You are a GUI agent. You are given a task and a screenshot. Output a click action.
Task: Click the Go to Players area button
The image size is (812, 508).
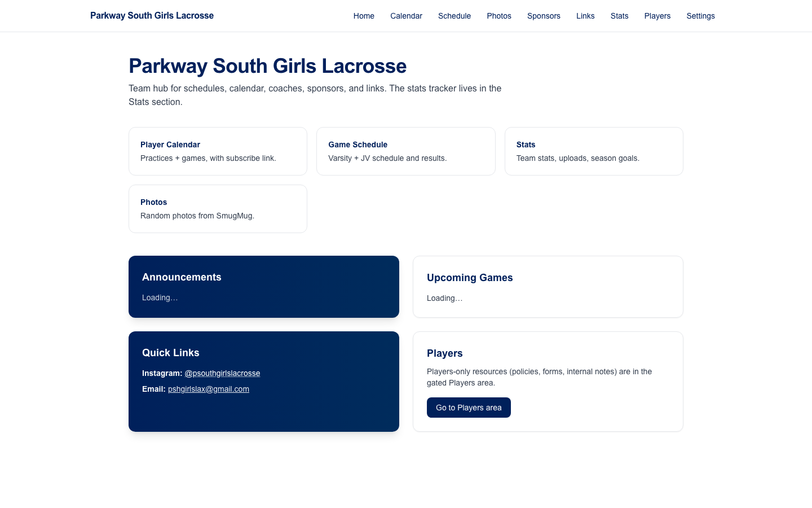[469, 408]
